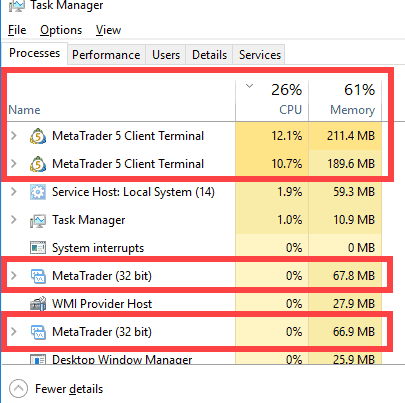This screenshot has height=403, width=405.
Task: Expand Service Host: Local System group
Action: (x=14, y=192)
